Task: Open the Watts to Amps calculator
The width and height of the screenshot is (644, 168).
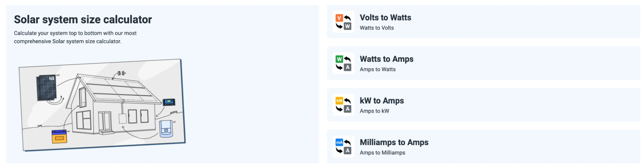Action: coord(386,59)
